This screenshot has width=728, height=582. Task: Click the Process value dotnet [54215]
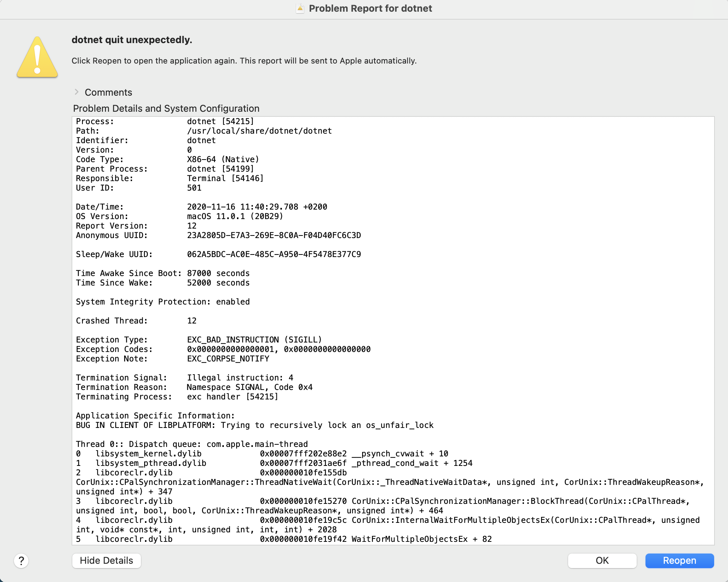[220, 121]
